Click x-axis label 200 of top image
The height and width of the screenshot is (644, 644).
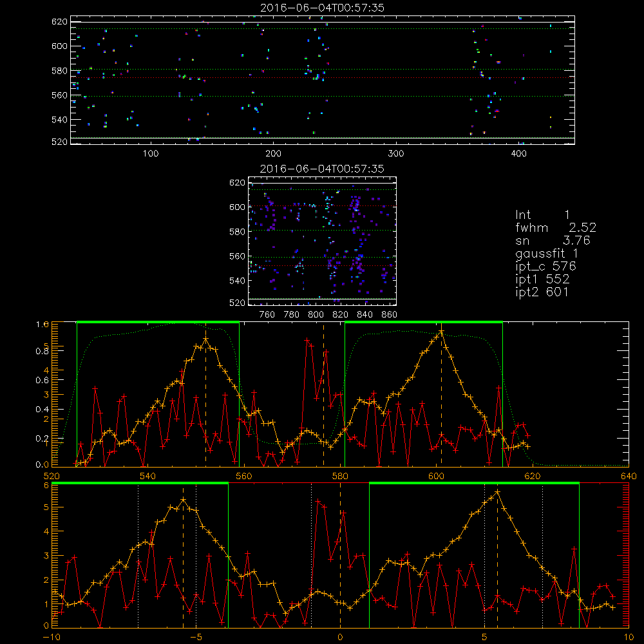coord(274,154)
